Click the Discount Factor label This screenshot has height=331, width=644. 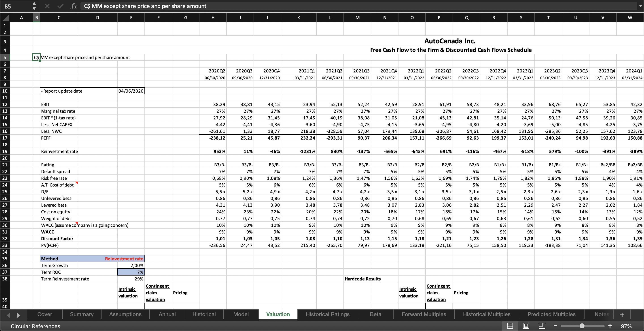tap(57, 239)
